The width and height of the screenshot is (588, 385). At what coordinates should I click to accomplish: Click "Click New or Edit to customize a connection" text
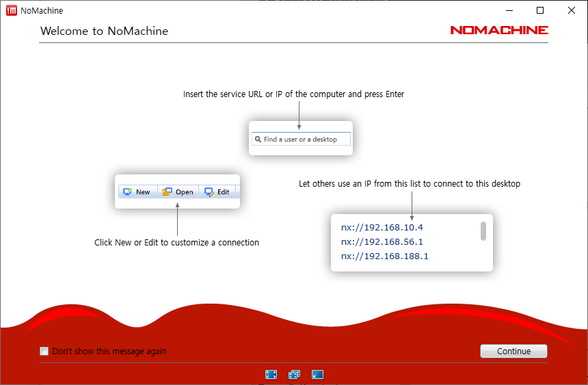pyautogui.click(x=176, y=242)
